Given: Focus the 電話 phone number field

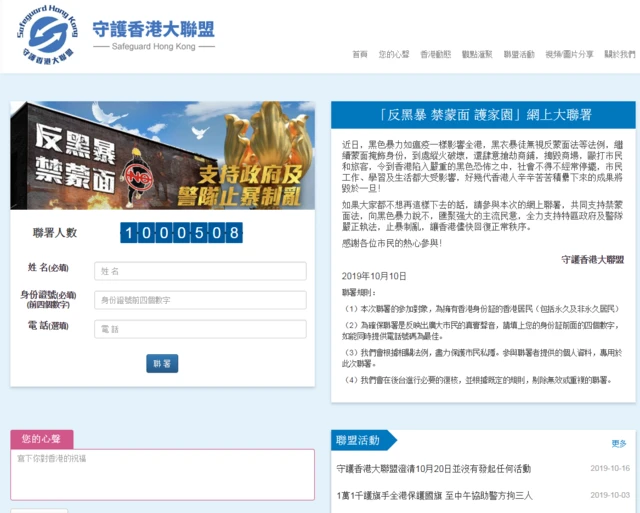Looking at the screenshot, I should (200, 329).
